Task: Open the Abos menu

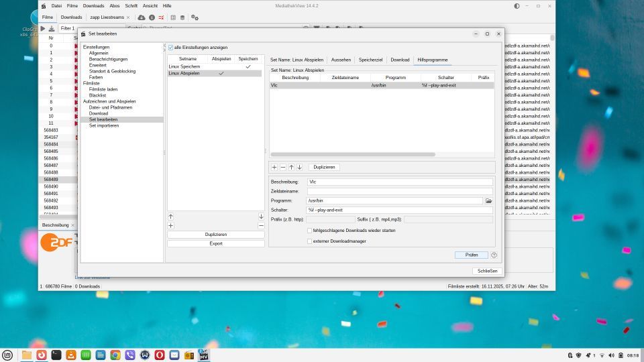Action: pyautogui.click(x=115, y=5)
